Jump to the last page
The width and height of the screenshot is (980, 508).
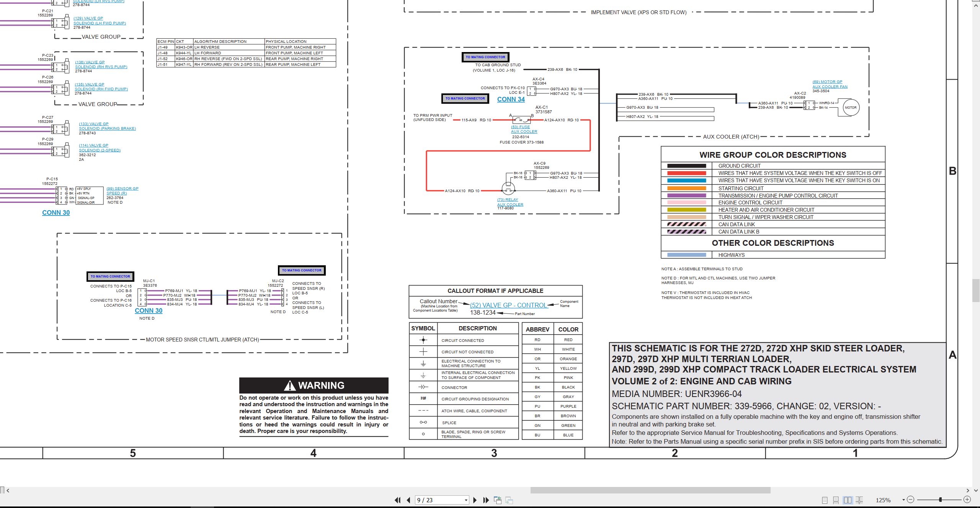coord(486,500)
